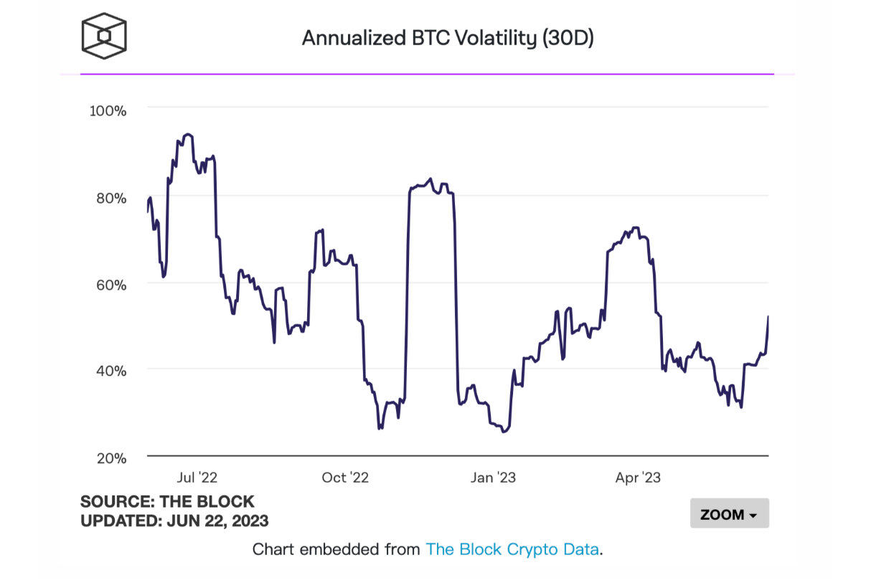Open the ZOOM dropdown menu
876x588 pixels.
[730, 513]
